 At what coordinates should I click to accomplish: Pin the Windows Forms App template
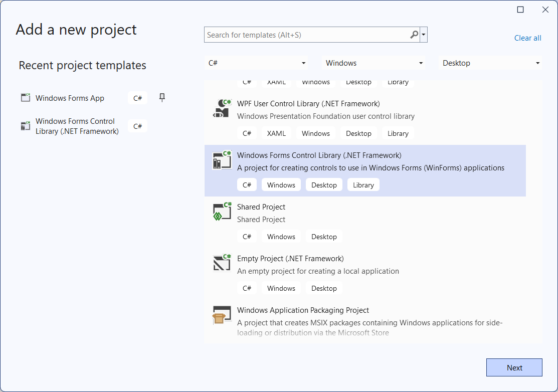[x=162, y=97]
